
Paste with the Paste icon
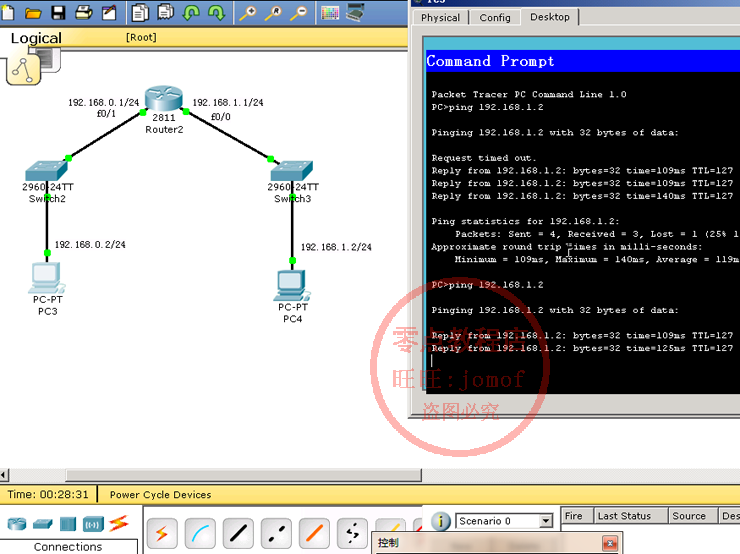tap(166, 12)
